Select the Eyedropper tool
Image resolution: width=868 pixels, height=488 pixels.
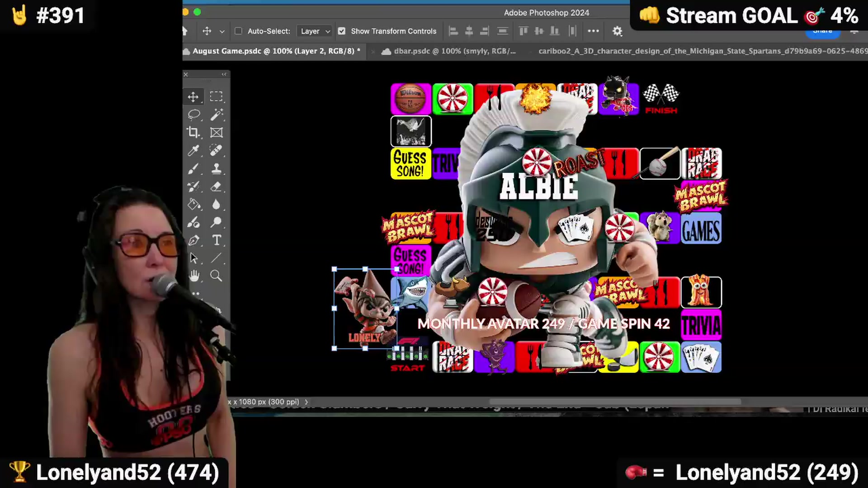193,150
